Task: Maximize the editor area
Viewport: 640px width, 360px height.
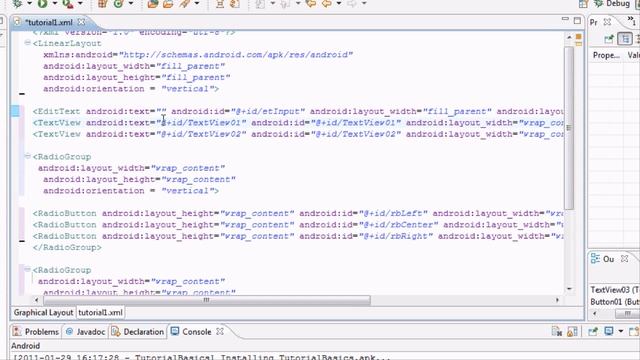Action: click(x=577, y=20)
